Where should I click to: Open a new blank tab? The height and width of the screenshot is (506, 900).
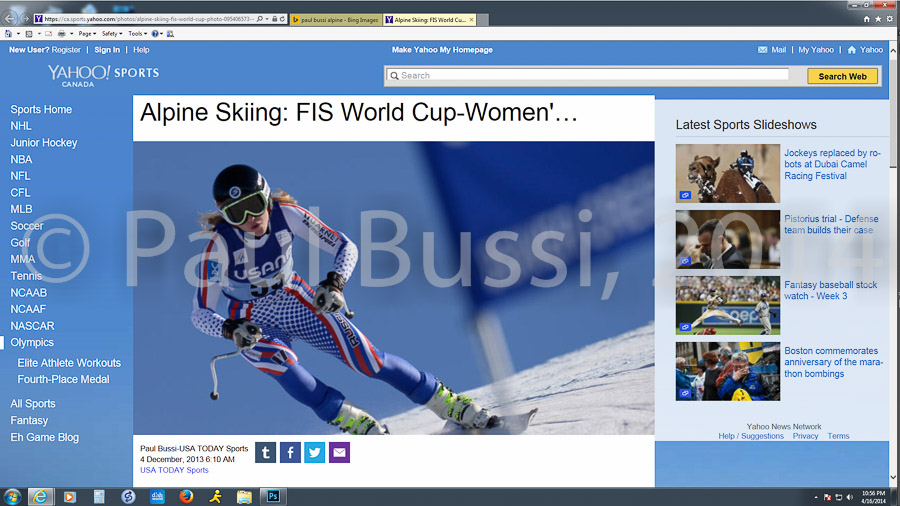click(x=483, y=20)
